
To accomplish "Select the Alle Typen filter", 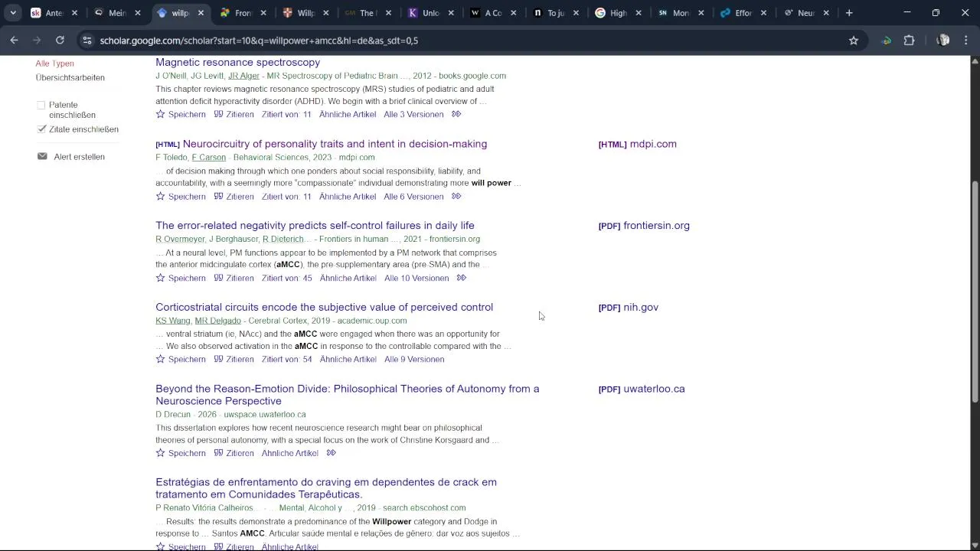I will click(54, 64).
